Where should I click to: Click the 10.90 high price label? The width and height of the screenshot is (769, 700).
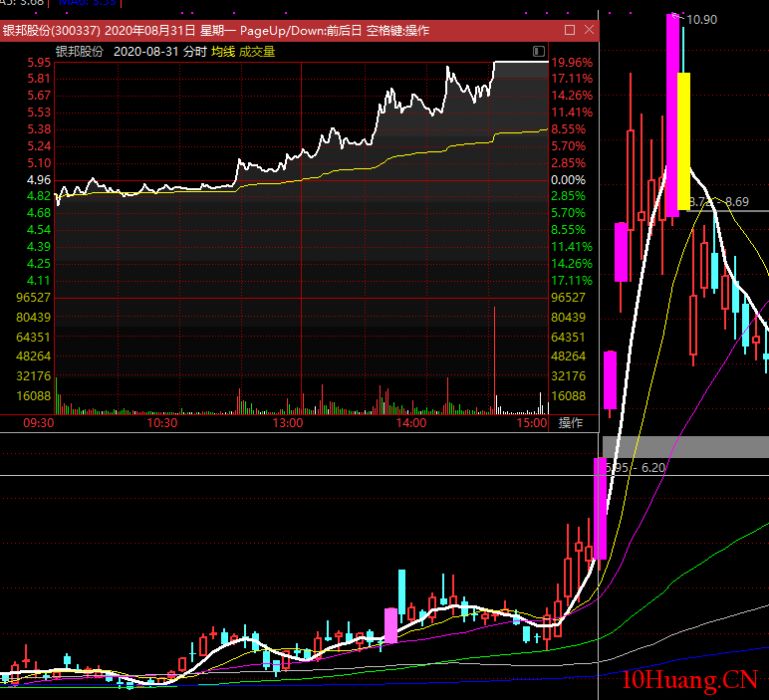[x=701, y=19]
